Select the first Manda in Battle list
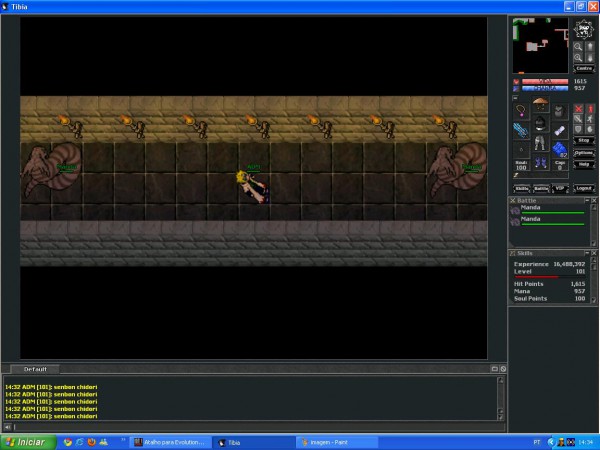Image resolution: width=600 pixels, height=450 pixels. click(530, 210)
